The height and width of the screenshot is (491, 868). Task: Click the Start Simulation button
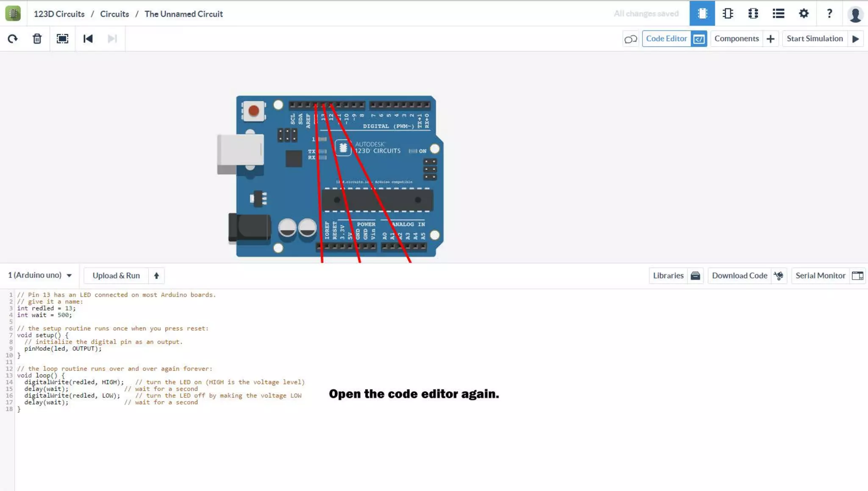(x=822, y=39)
